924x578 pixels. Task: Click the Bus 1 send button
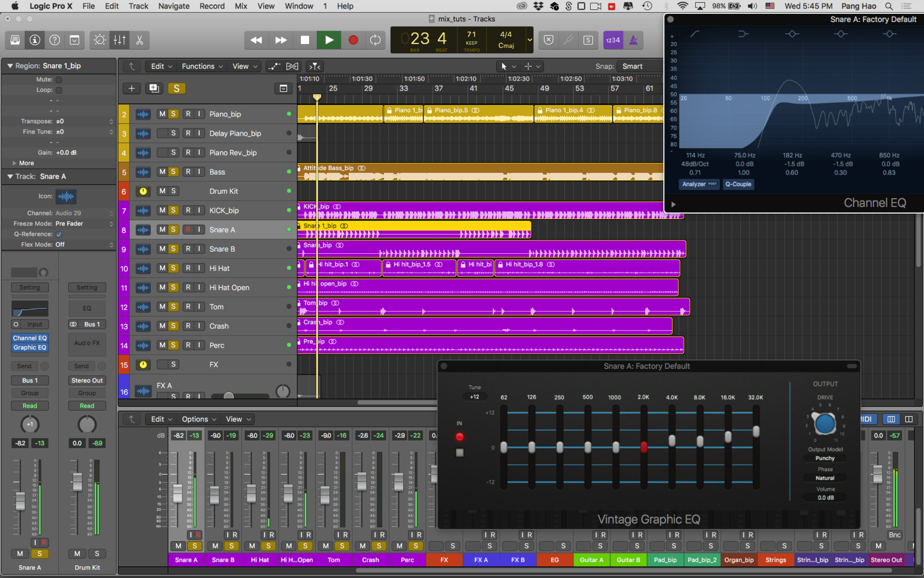30,380
